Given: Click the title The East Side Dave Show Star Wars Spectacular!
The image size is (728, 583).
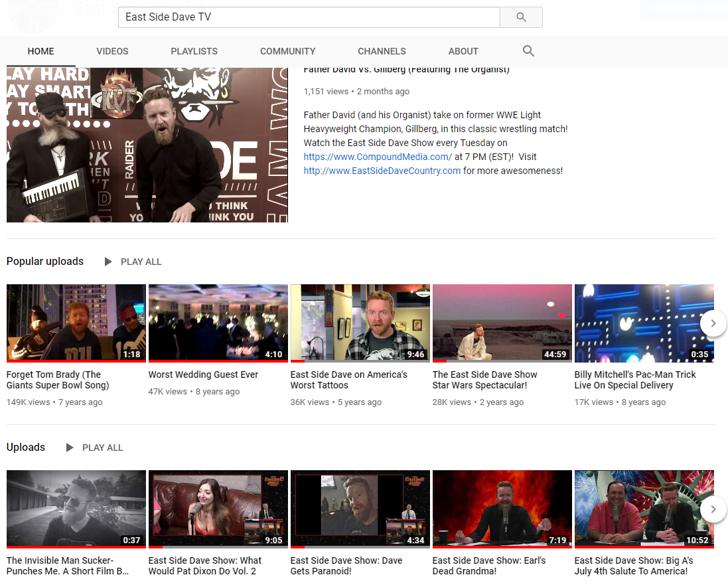Looking at the screenshot, I should pos(484,380).
